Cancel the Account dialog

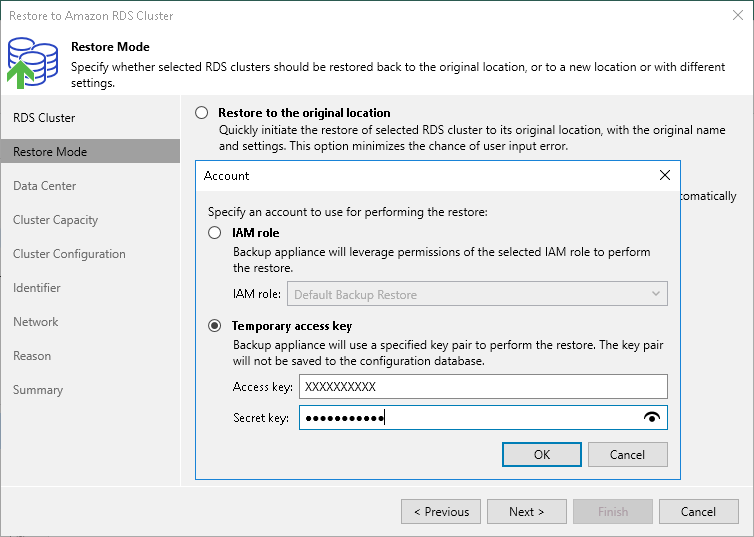627,454
